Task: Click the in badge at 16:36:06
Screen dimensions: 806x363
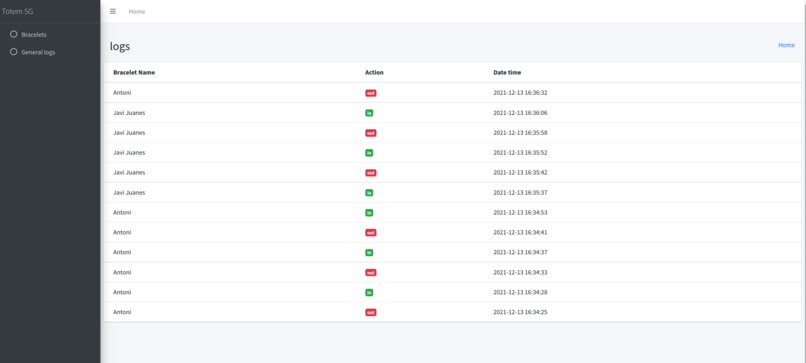Action: 369,113
